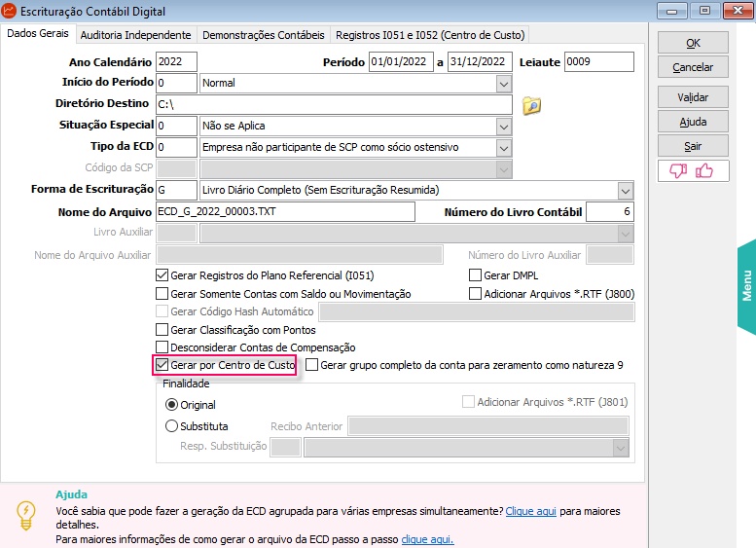Open the Início do Período dropdown
The height and width of the screenshot is (548, 756).
coord(504,84)
